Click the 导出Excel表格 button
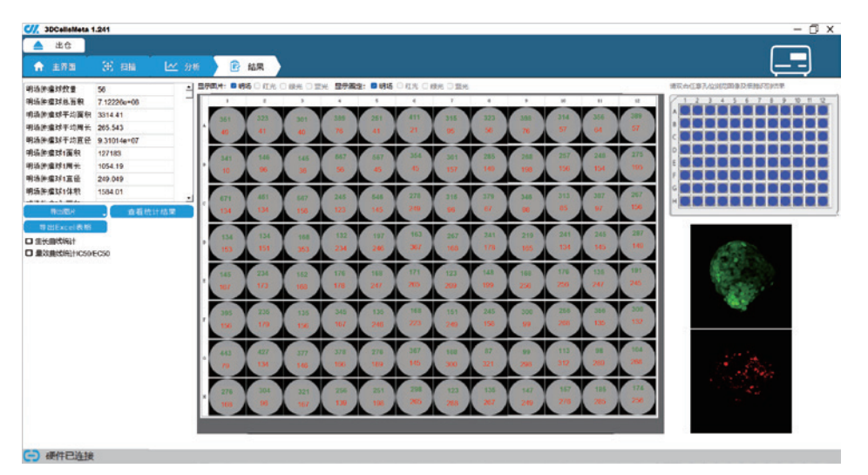Screen dimensions: 868x475 pos(65,227)
